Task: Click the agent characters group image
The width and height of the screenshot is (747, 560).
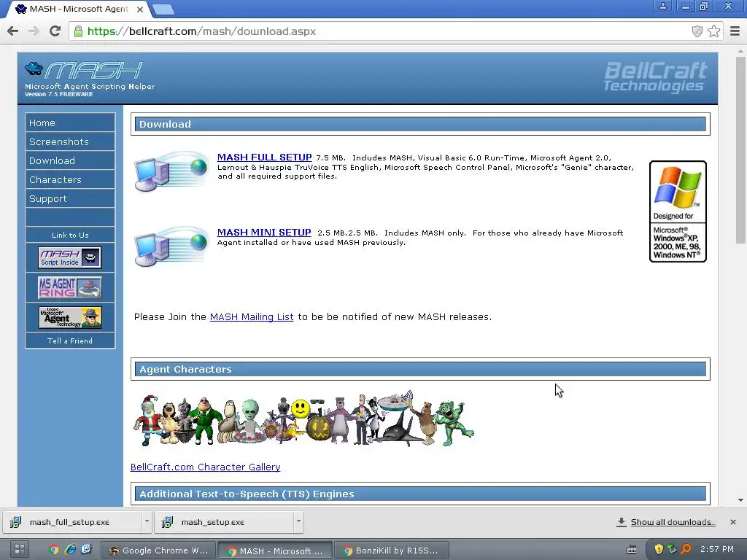Action: click(x=303, y=419)
